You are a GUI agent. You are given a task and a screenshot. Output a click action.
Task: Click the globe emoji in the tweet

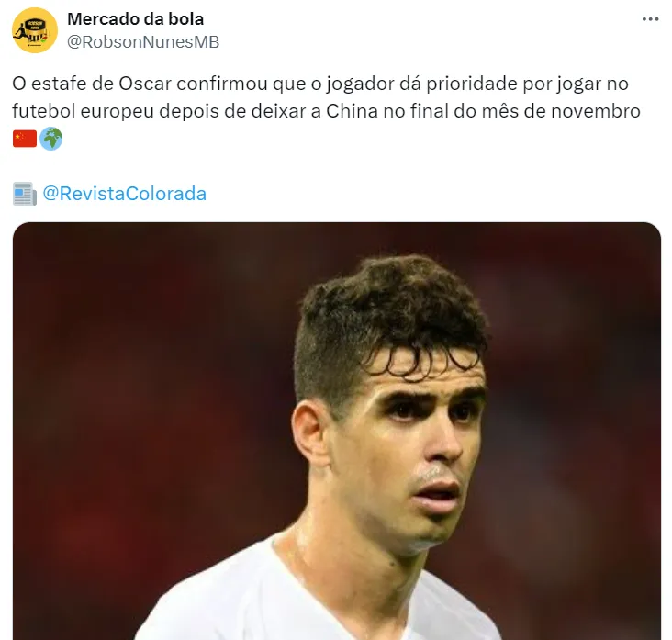(x=51, y=139)
